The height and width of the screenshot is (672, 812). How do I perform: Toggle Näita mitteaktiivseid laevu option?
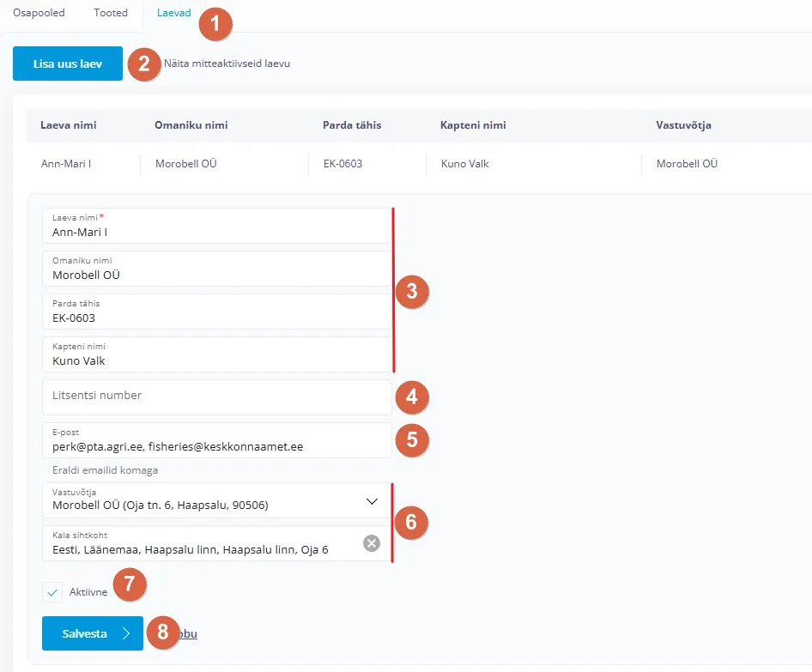(227, 64)
